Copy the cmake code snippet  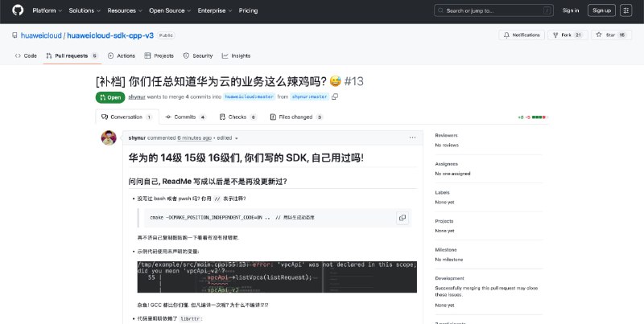[402, 217]
